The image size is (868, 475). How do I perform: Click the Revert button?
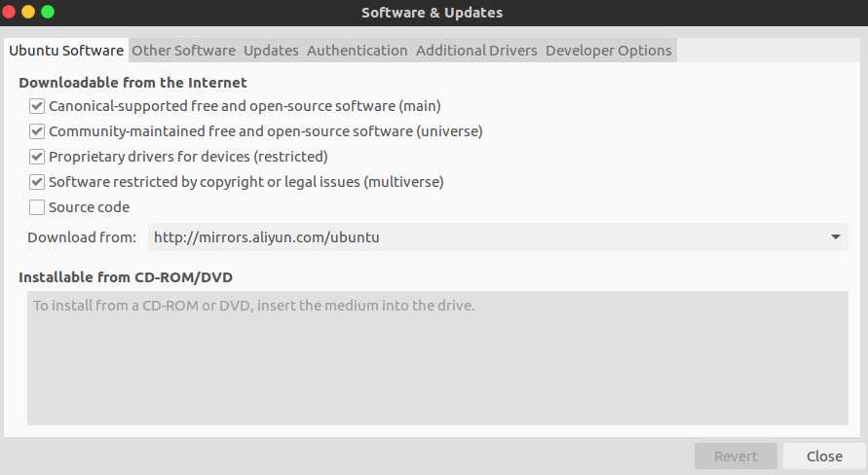tap(736, 457)
